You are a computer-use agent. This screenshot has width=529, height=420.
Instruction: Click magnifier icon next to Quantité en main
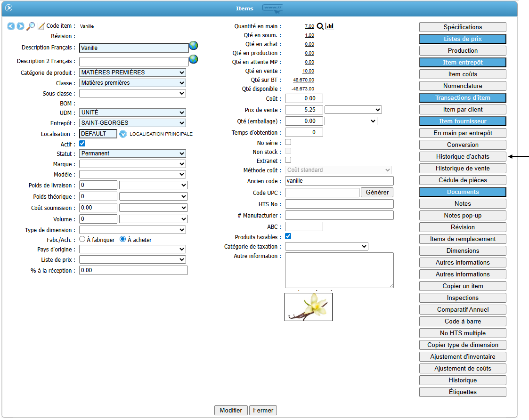click(x=320, y=26)
